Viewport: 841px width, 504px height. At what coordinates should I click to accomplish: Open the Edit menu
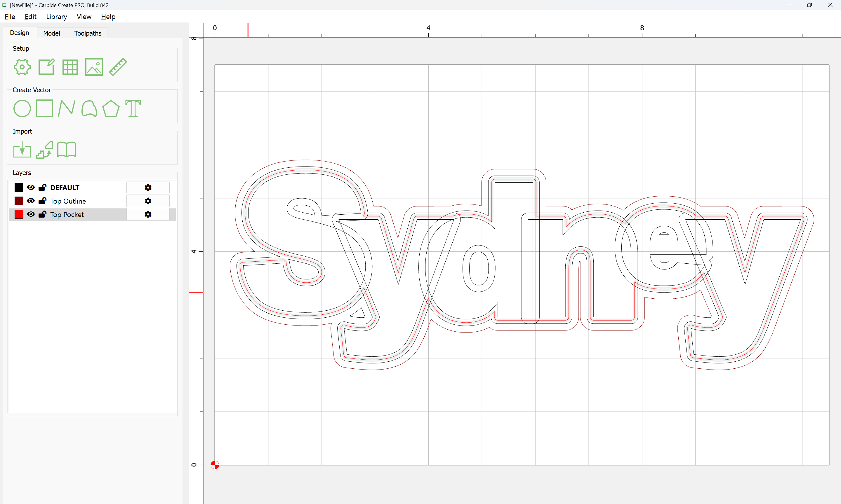[30, 17]
